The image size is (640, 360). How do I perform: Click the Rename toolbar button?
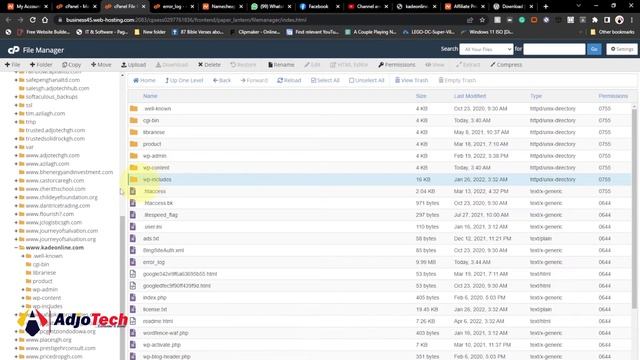point(281,64)
